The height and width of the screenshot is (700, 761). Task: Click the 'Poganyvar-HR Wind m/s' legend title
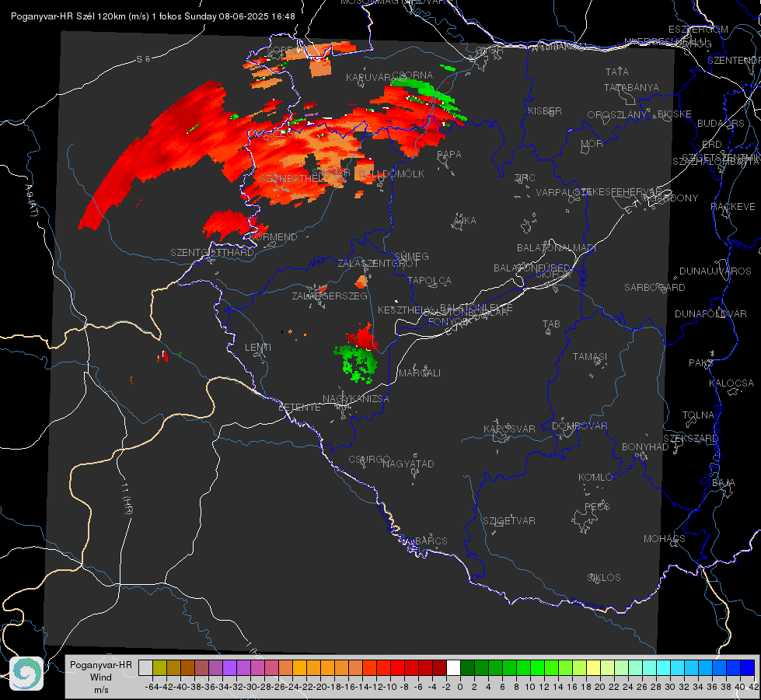pyautogui.click(x=101, y=677)
